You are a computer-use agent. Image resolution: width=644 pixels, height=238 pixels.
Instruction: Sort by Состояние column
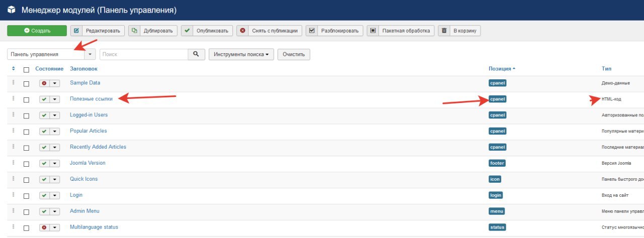tap(49, 69)
